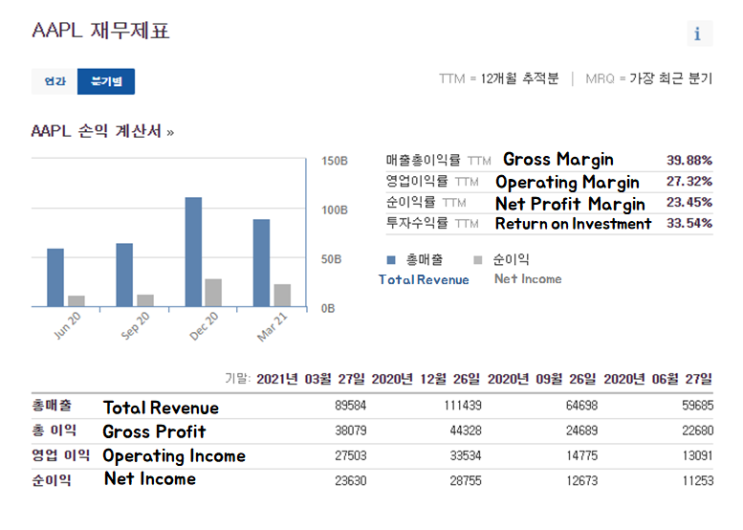Click total revenue value 89584
This screenshot has height=530, width=743.
coord(350,405)
